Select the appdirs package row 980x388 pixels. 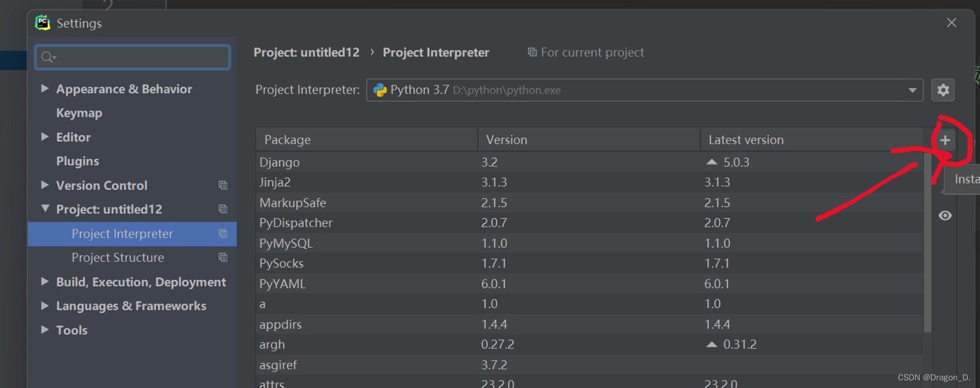pos(589,324)
